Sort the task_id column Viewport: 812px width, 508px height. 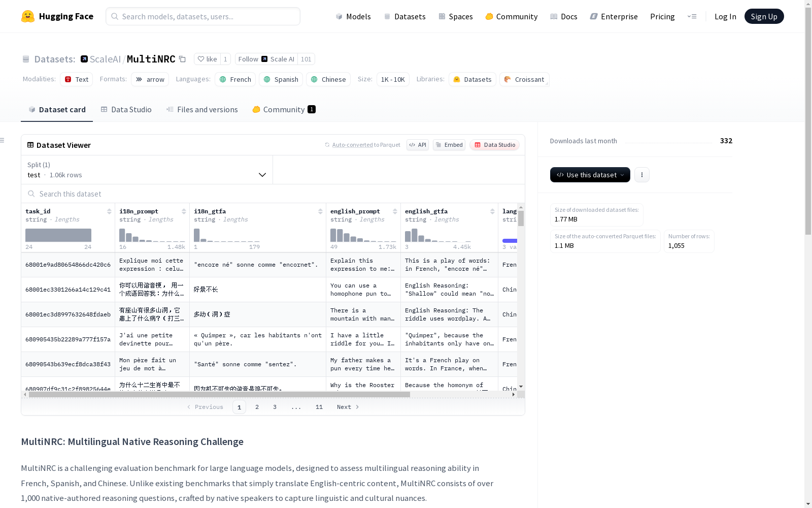click(x=109, y=211)
